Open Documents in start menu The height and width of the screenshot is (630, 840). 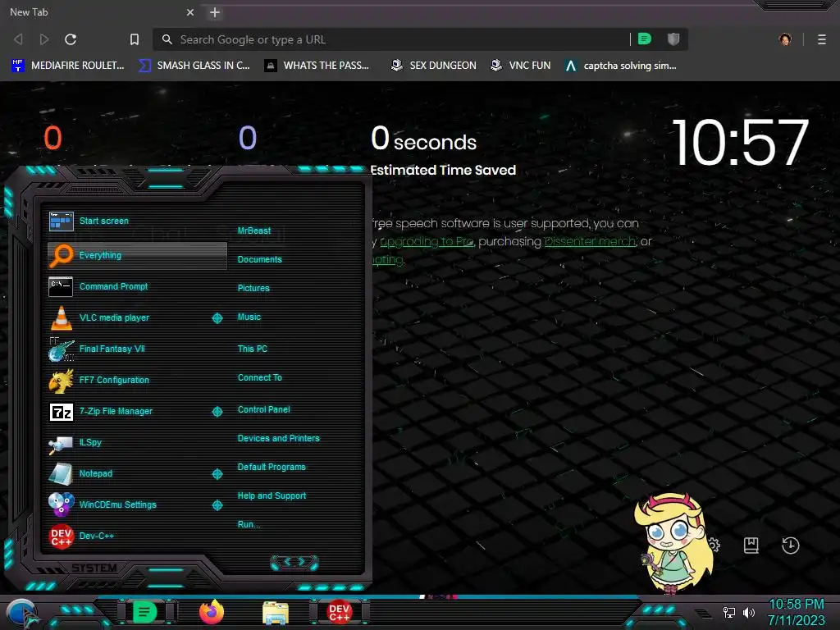(260, 259)
